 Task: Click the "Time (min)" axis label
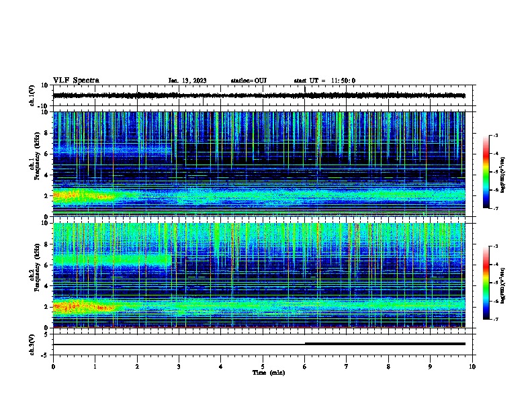click(269, 373)
